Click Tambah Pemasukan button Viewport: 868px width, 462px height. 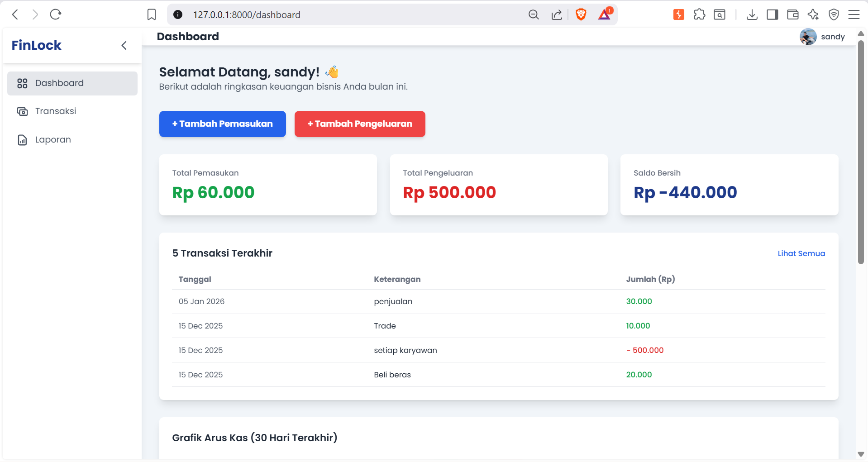[223, 124]
